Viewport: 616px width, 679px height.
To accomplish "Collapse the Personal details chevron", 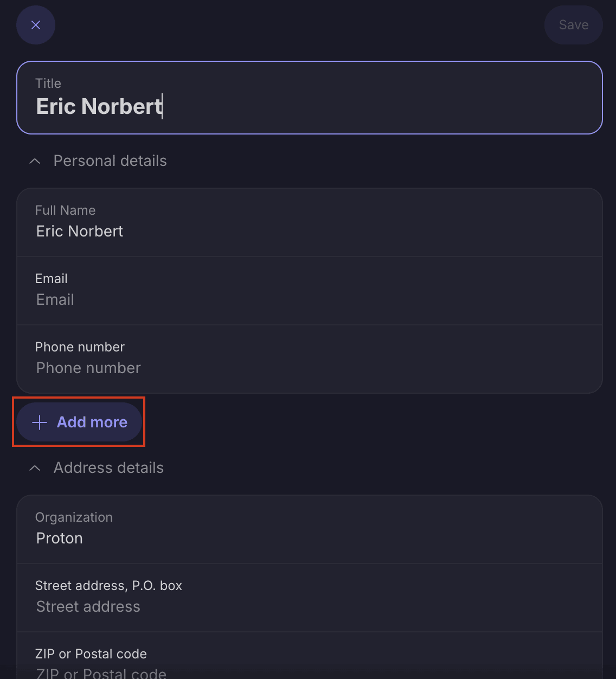I will tap(35, 161).
